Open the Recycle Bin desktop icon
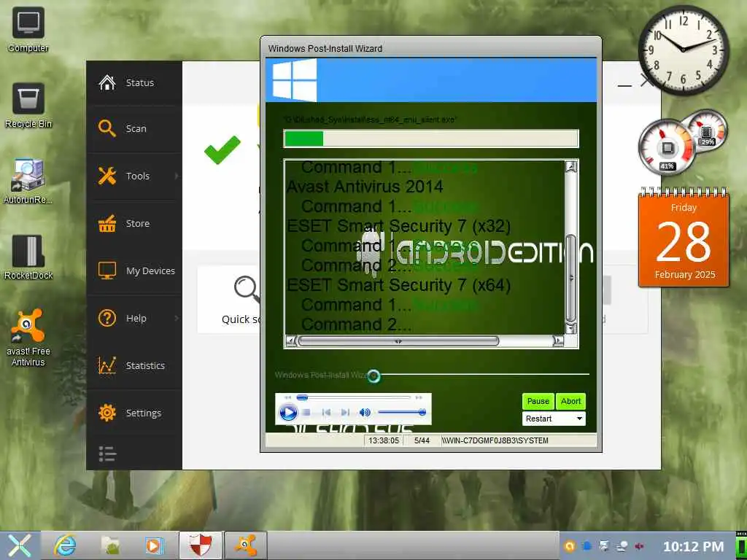Viewport: 747px width, 560px height. (28, 106)
